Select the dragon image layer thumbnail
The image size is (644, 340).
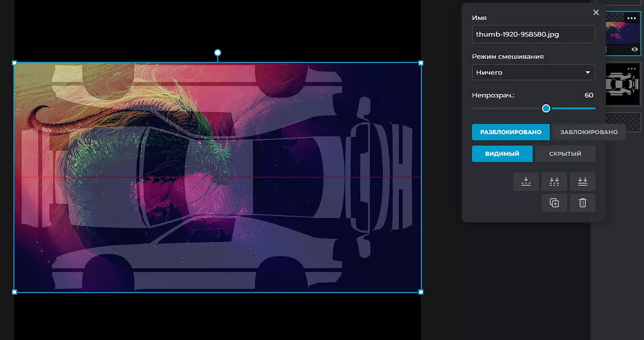pyautogui.click(x=623, y=34)
